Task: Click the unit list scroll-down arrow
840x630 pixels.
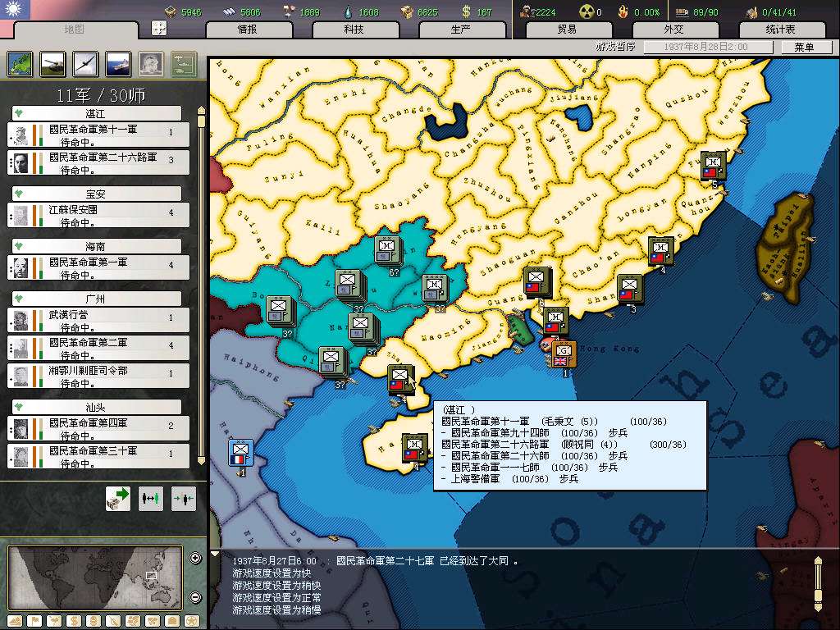Action: click(202, 461)
